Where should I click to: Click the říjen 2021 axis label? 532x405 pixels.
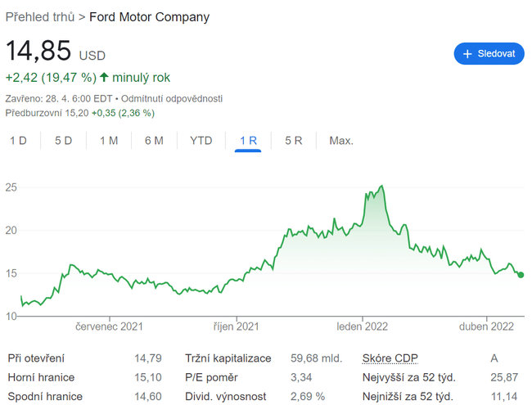point(237,326)
